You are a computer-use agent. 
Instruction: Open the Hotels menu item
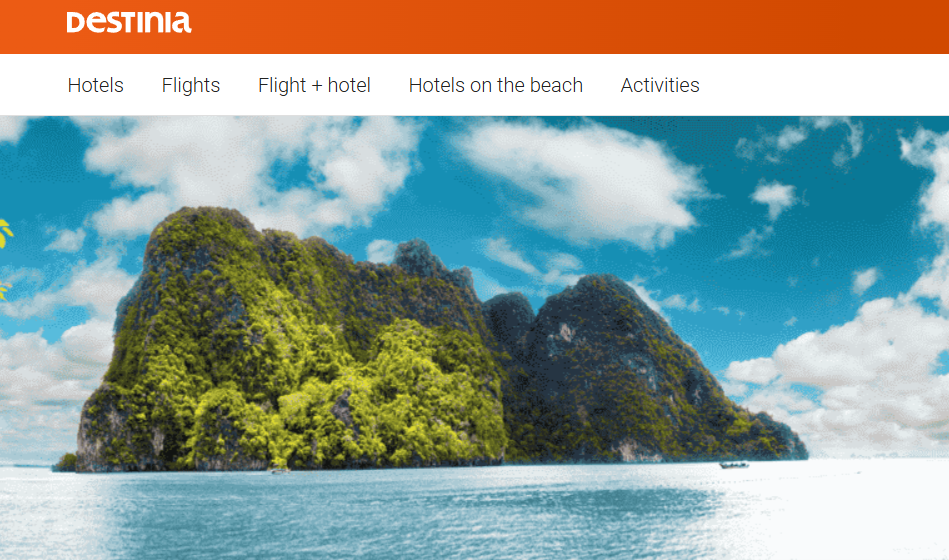(x=96, y=85)
